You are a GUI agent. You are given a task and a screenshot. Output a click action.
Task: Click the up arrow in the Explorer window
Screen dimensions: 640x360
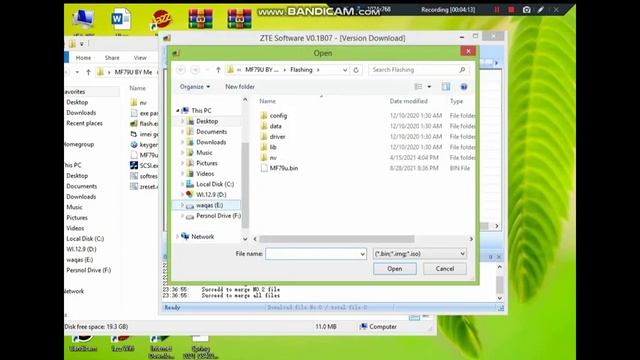coord(89,72)
